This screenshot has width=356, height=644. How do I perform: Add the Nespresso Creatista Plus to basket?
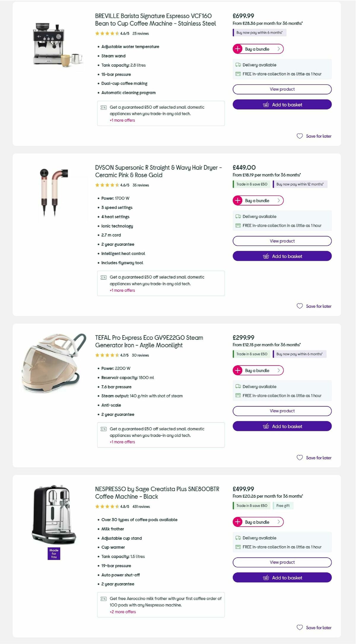(x=282, y=578)
